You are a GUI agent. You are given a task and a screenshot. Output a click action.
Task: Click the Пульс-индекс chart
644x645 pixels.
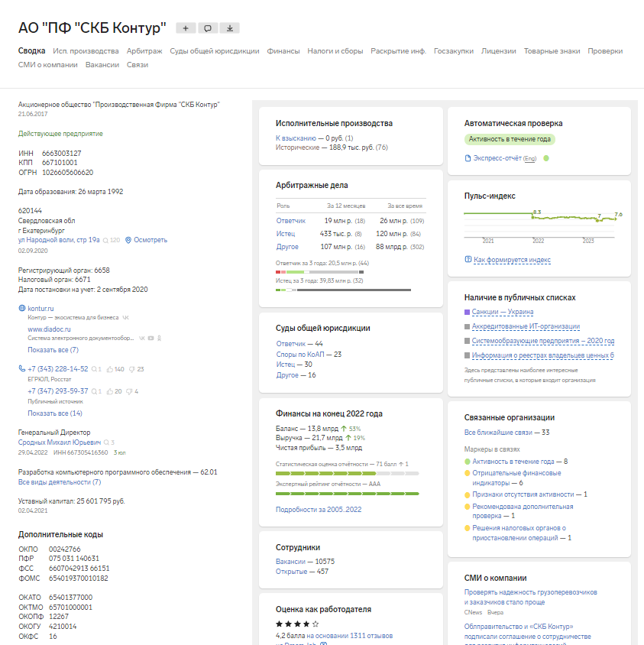pos(543,226)
